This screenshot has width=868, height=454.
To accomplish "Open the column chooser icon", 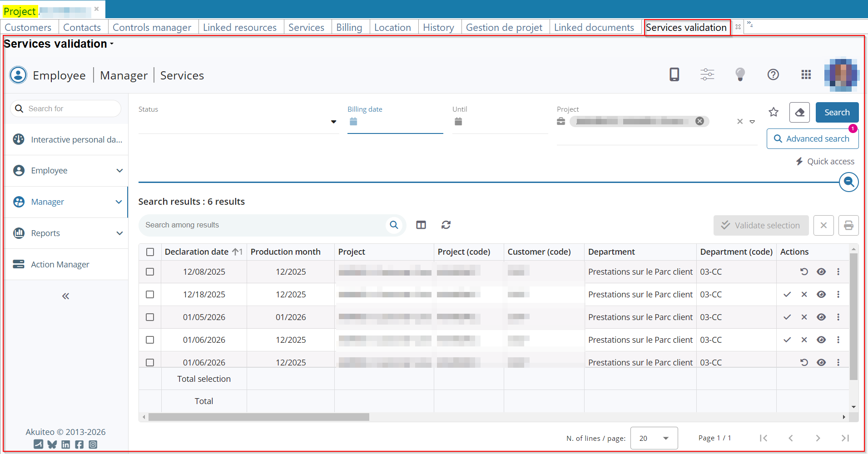I will (x=421, y=225).
